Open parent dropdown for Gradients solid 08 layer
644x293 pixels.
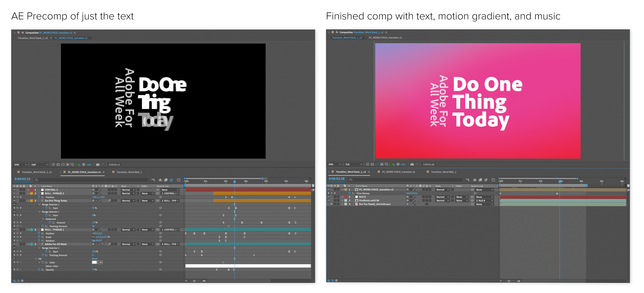(485, 201)
